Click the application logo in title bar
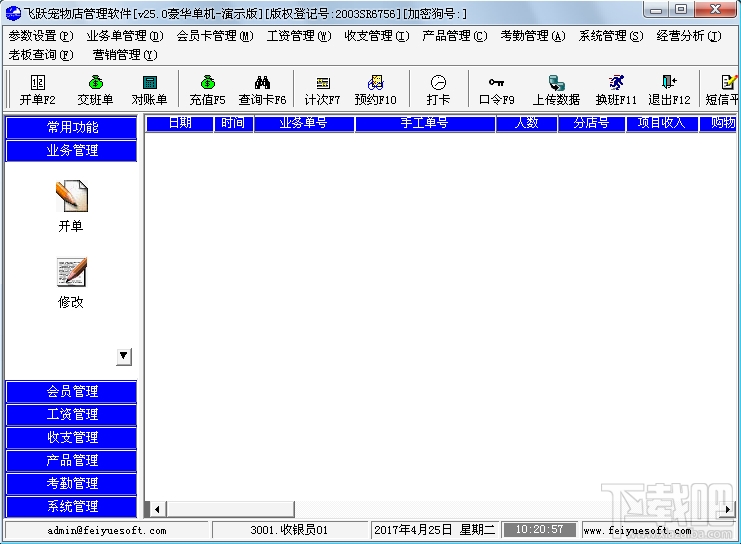 tap(13, 13)
